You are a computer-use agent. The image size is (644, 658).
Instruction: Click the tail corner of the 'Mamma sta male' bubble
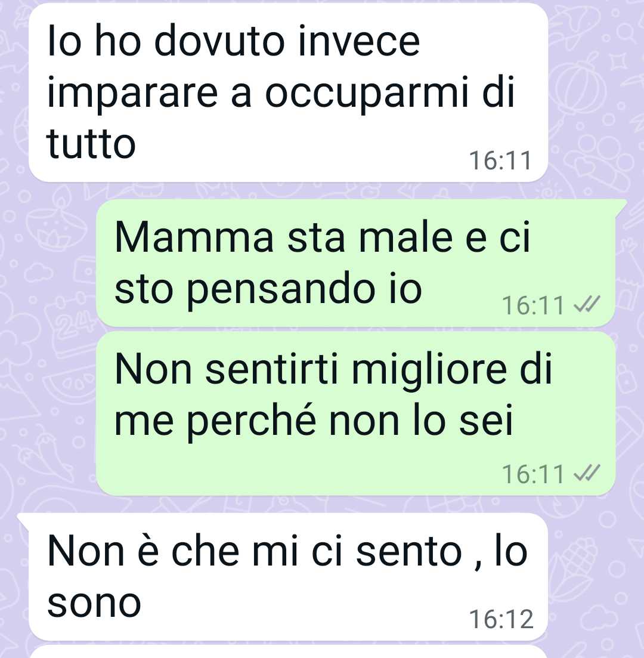pyautogui.click(x=621, y=206)
